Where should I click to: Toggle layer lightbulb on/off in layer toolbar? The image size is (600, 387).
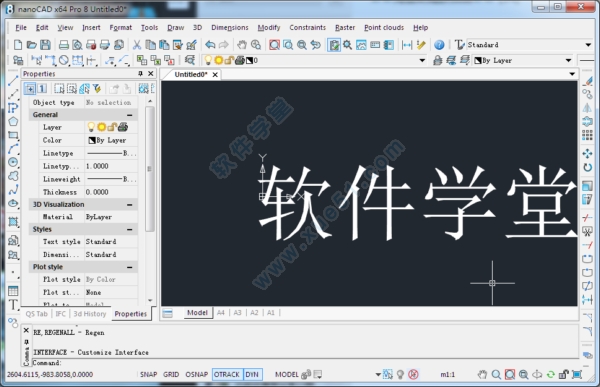pos(208,60)
